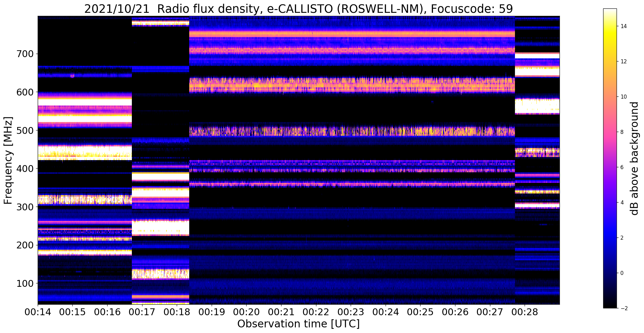644x333 pixels.
Task: Click the 200 frequency tick label
Action: coord(24,245)
